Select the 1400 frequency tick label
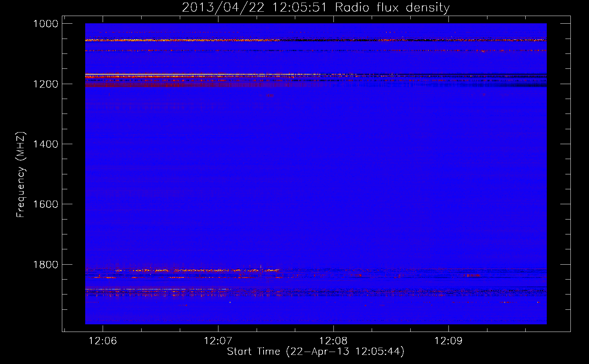Screen dimensions: 589x364 click(x=46, y=144)
